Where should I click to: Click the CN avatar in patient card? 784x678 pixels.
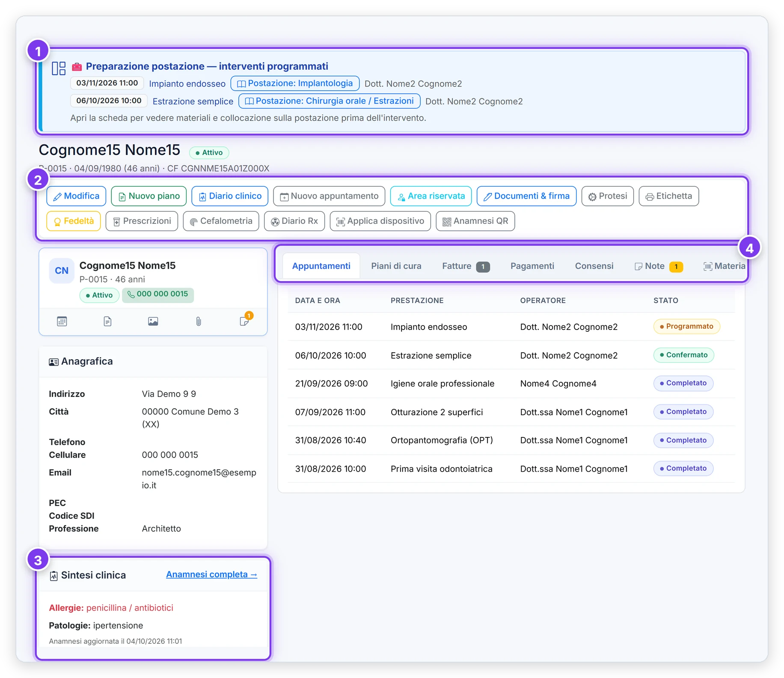pyautogui.click(x=62, y=271)
